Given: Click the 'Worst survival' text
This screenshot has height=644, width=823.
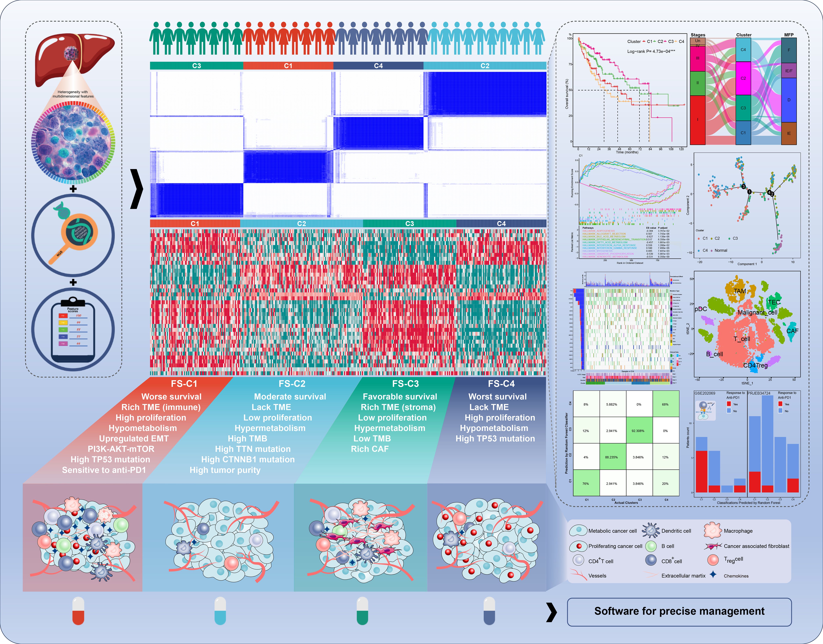Looking at the screenshot, I should [497, 397].
